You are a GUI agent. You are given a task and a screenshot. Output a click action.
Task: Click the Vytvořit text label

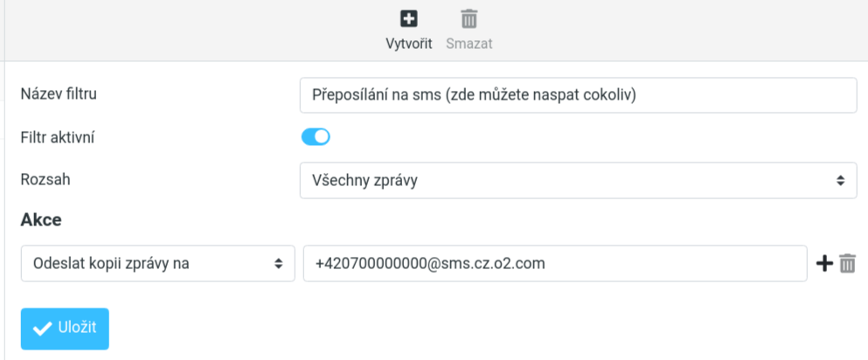[409, 44]
